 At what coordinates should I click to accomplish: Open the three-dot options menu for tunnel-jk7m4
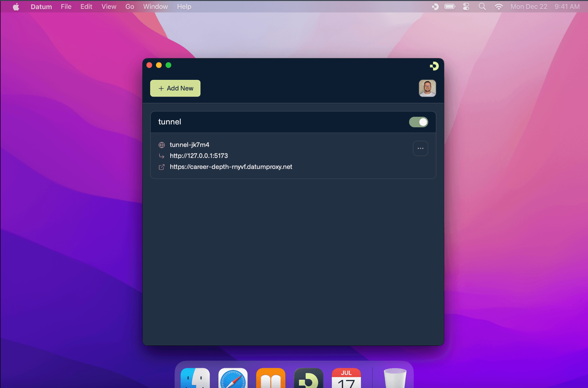tap(420, 148)
